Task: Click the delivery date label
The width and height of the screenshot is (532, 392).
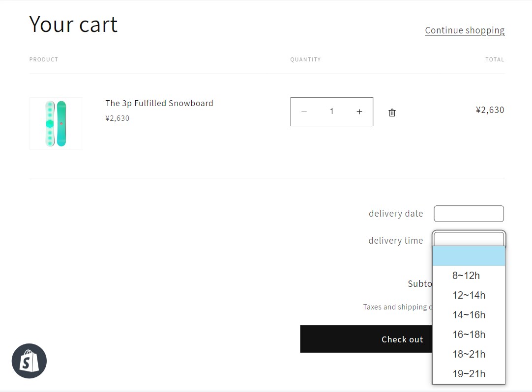Action: coord(396,214)
